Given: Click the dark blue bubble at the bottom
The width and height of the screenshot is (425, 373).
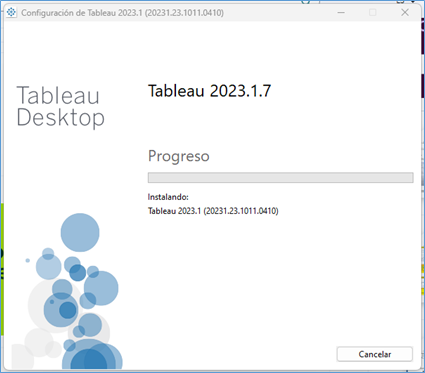Looking at the screenshot, I should coord(89,359).
